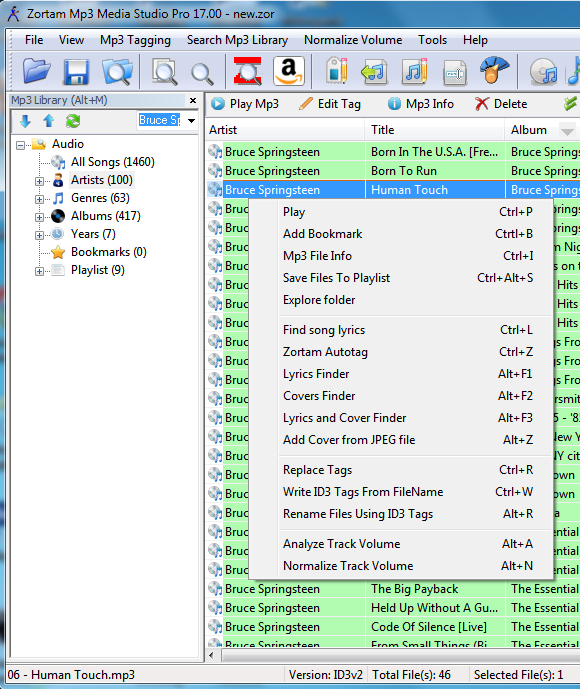The width and height of the screenshot is (580, 689).
Task: Expand the Genres (63) node
Action: point(39,199)
